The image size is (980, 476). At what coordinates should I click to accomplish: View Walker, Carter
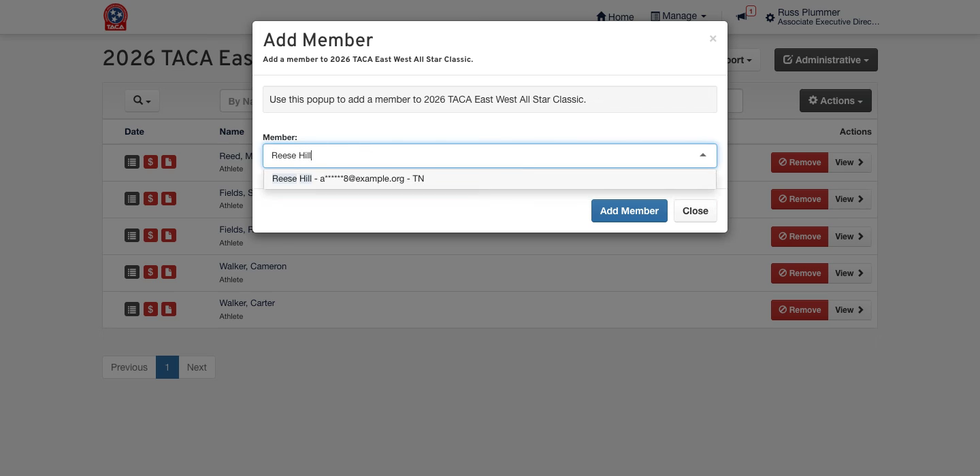click(x=849, y=310)
